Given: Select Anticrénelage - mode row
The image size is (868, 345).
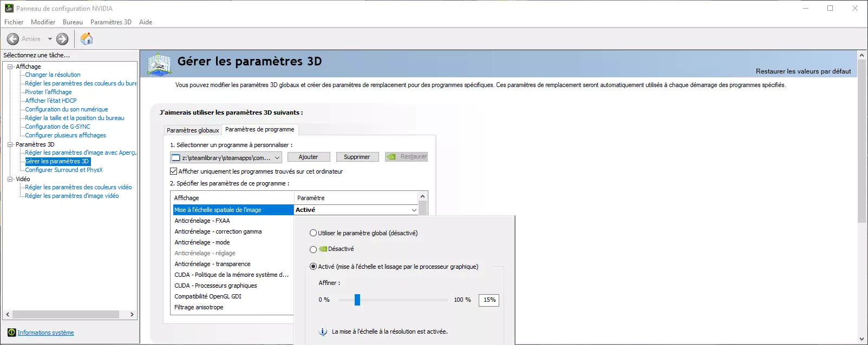Looking at the screenshot, I should pos(232,242).
